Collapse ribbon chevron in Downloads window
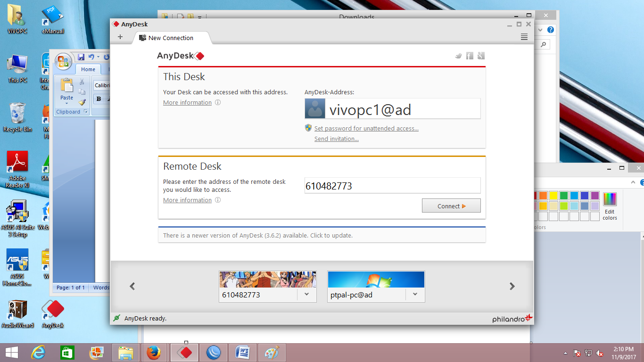 click(x=539, y=30)
